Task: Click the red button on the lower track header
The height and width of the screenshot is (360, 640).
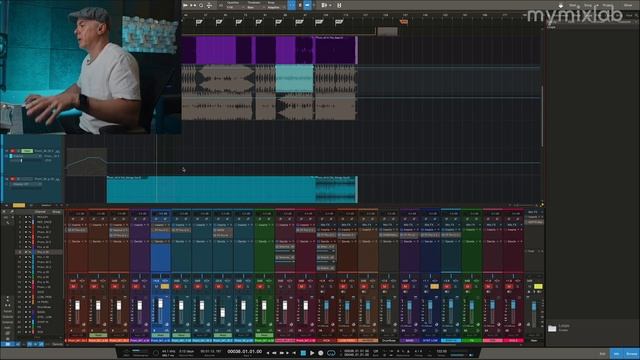Action: pos(12,179)
